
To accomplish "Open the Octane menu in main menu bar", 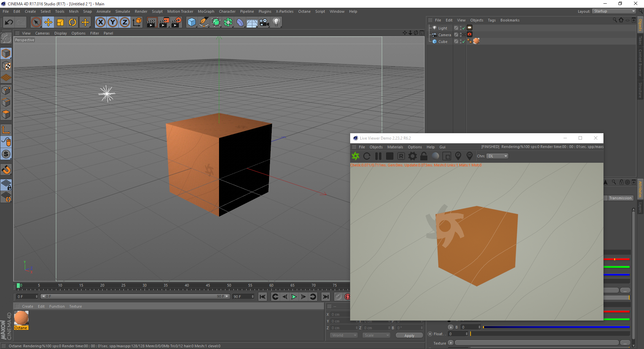I will (x=304, y=11).
